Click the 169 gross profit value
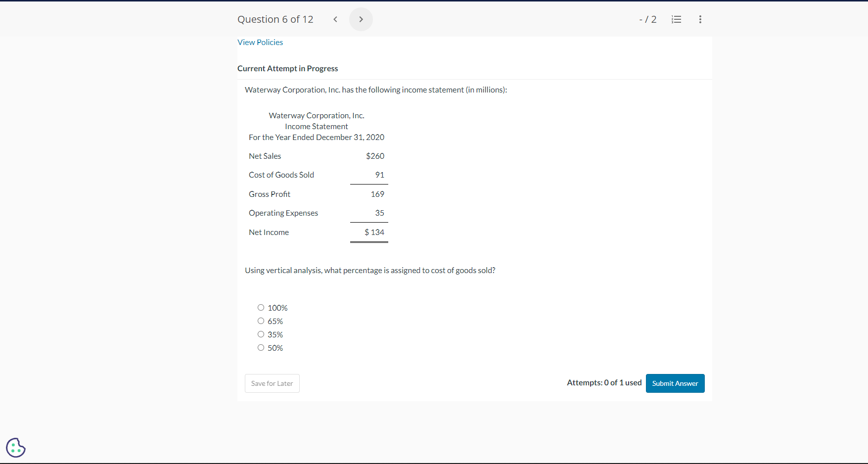868x464 pixels. coord(377,194)
